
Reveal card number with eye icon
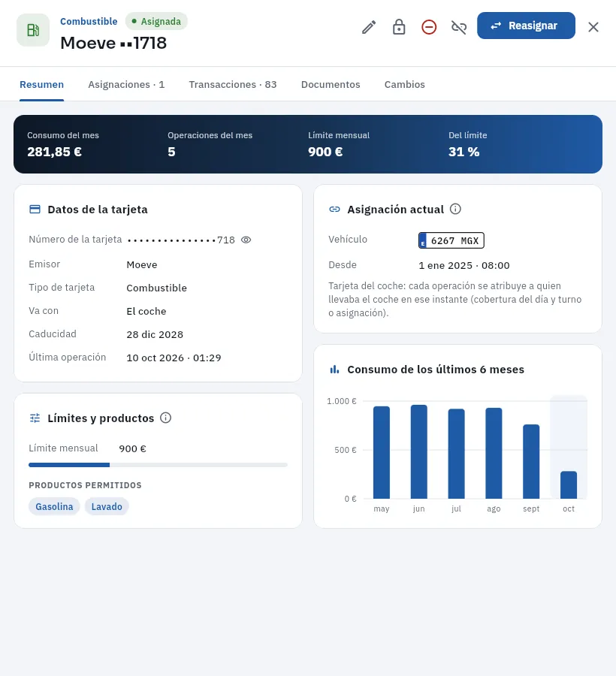[246, 240]
